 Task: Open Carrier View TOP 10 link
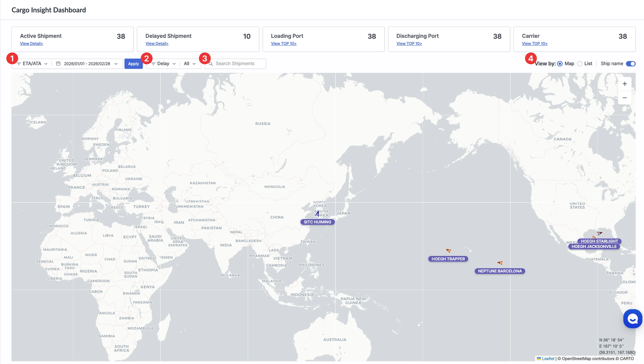pyautogui.click(x=535, y=44)
